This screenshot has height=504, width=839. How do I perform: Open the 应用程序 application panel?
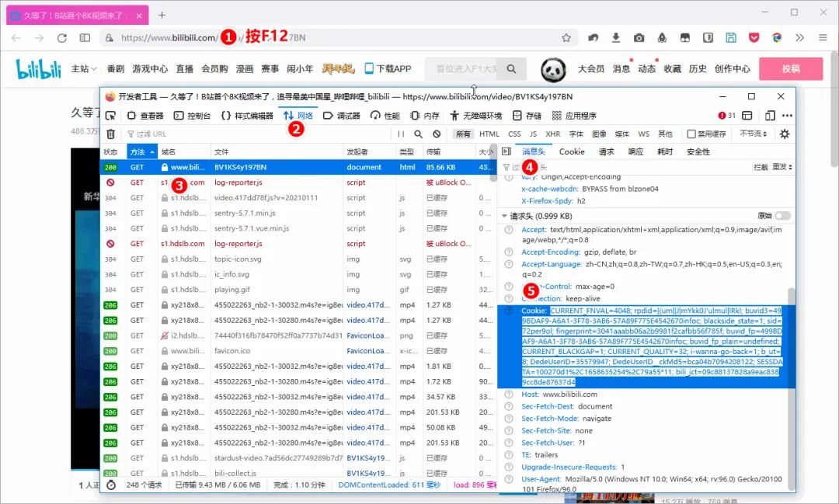point(574,116)
